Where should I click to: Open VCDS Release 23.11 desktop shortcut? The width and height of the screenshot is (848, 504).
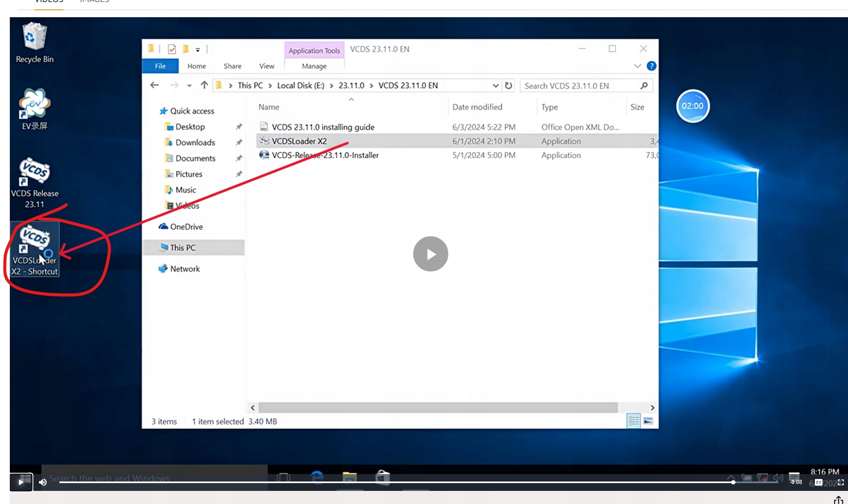click(x=34, y=183)
